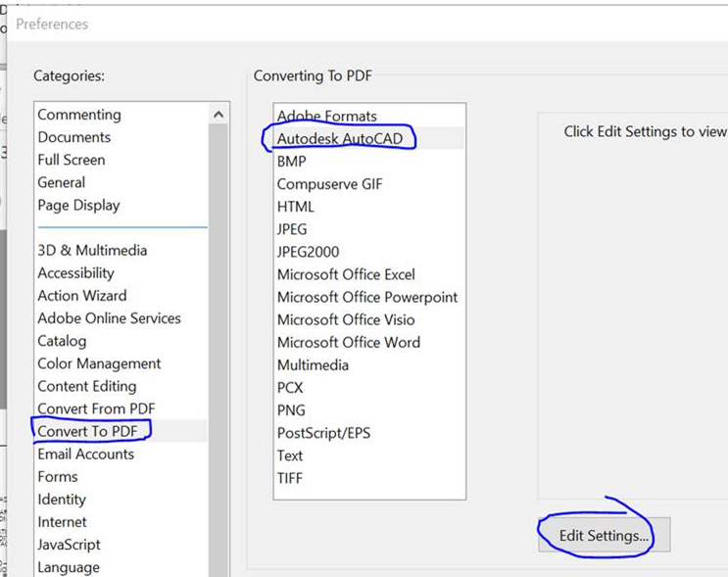Pick the JPEG2000 format
728x577 pixels.
tap(308, 252)
